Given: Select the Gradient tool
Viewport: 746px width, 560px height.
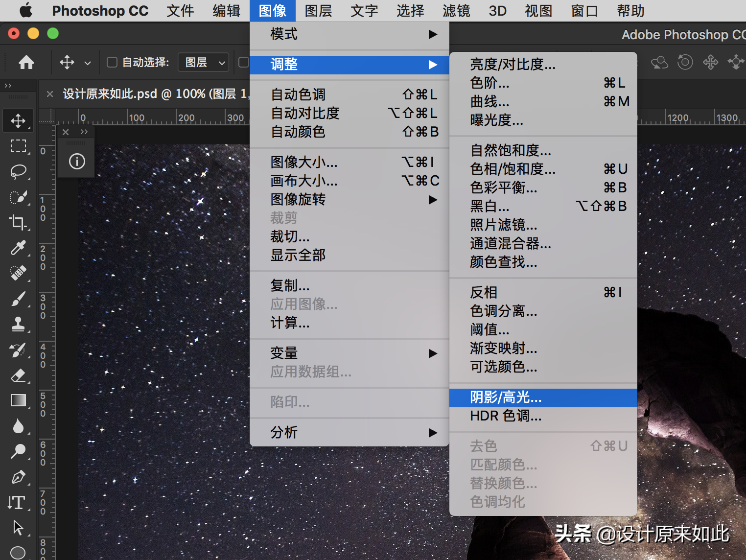Looking at the screenshot, I should (x=18, y=400).
